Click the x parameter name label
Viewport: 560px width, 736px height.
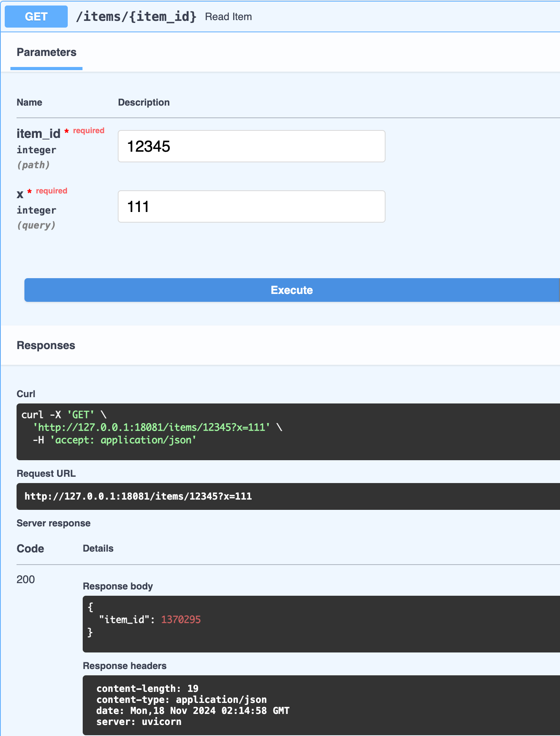pyautogui.click(x=20, y=194)
